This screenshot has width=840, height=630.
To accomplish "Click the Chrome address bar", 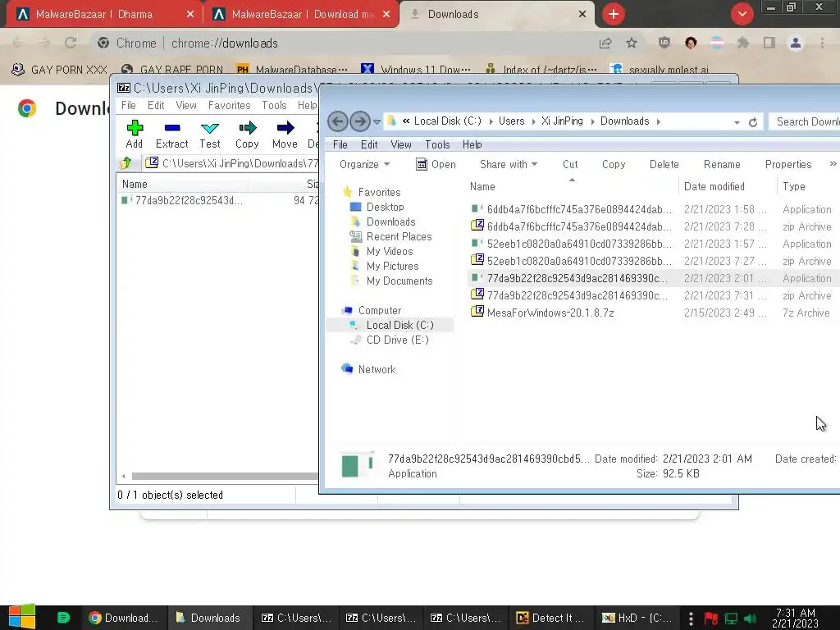I will coord(343,43).
